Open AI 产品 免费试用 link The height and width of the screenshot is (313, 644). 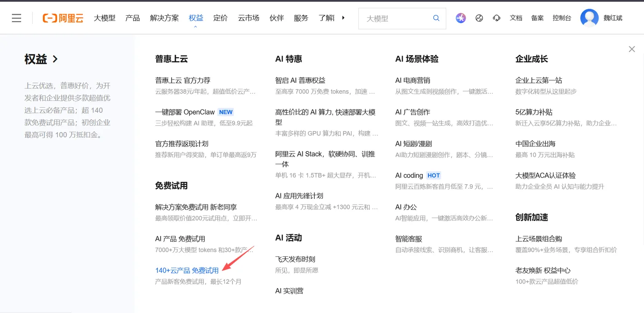(x=180, y=239)
